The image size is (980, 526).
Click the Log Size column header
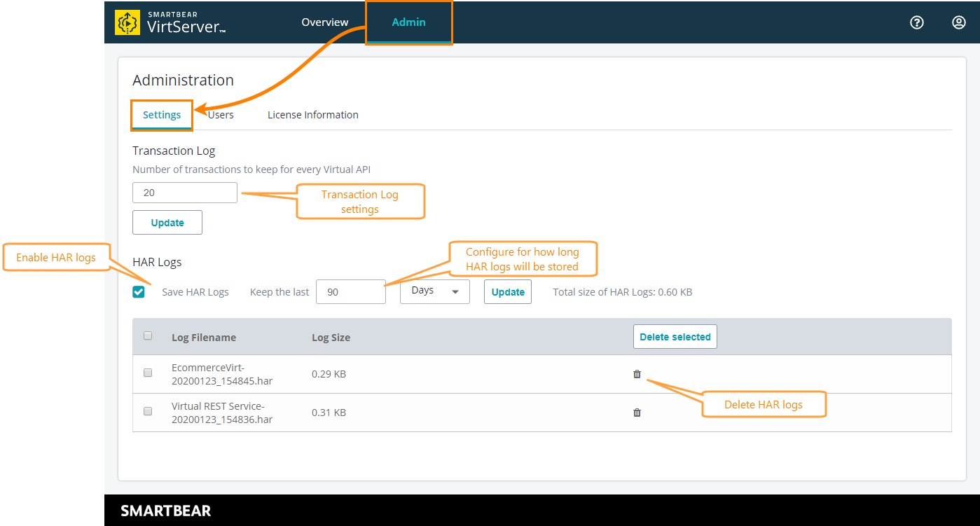coord(331,338)
